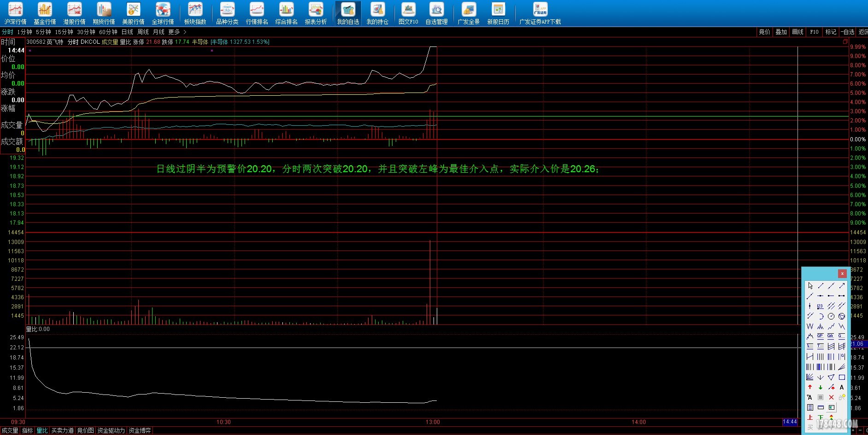Open 图文F10 info icon
Screen dimensions: 868x435
(408, 13)
